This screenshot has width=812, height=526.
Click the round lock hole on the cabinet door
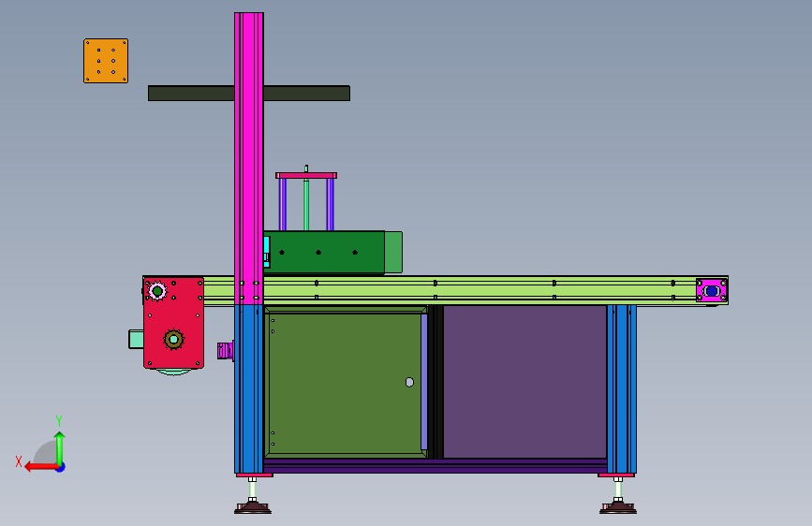pos(409,382)
